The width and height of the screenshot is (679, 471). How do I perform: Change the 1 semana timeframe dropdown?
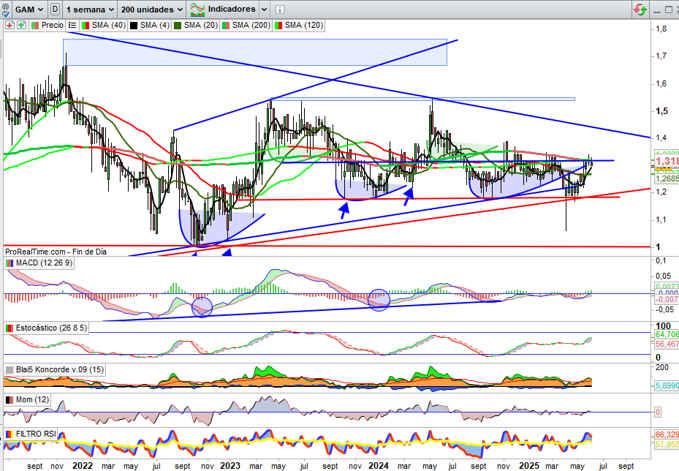tap(90, 9)
